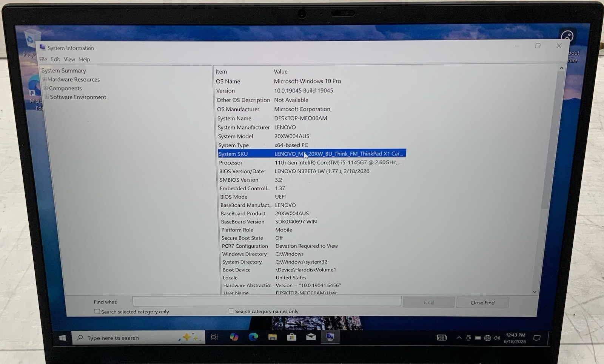Open the View menu
Screen dimensions: 604x364
click(x=69, y=59)
